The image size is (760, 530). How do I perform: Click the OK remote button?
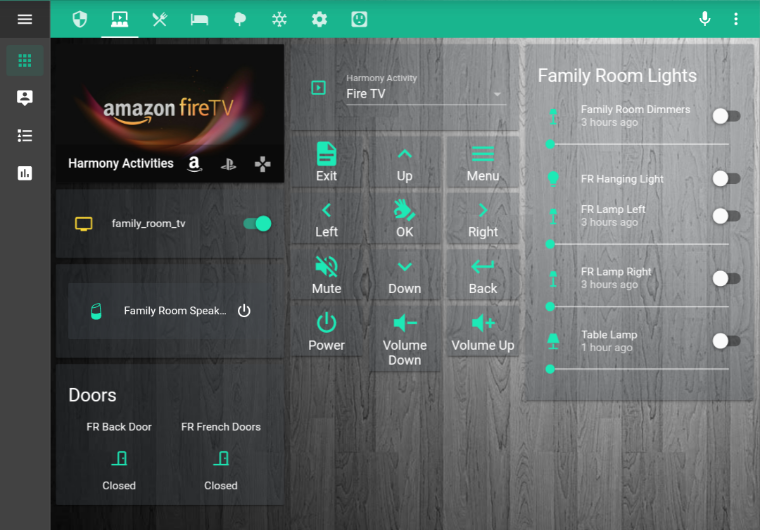coord(404,218)
